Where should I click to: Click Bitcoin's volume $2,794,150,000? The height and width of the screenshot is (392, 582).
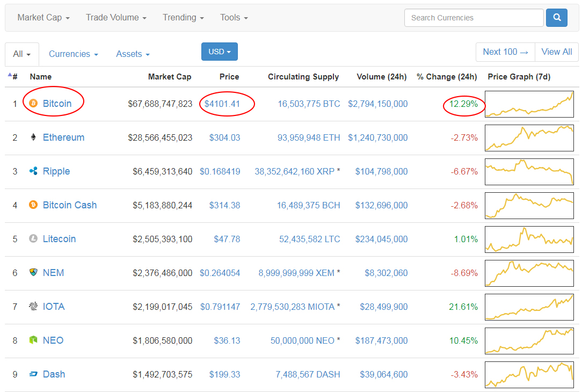point(378,104)
